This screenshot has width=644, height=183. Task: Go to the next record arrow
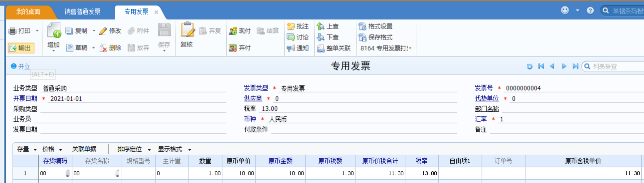click(x=564, y=66)
